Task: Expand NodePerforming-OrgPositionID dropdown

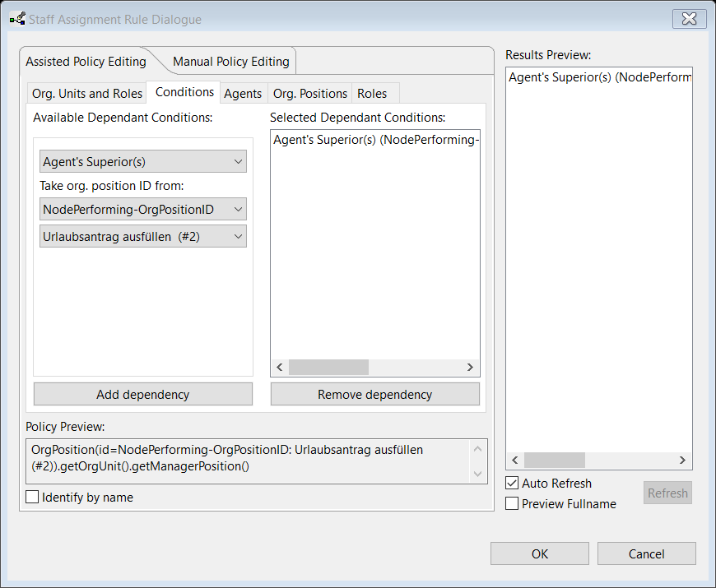Action: [x=143, y=210]
